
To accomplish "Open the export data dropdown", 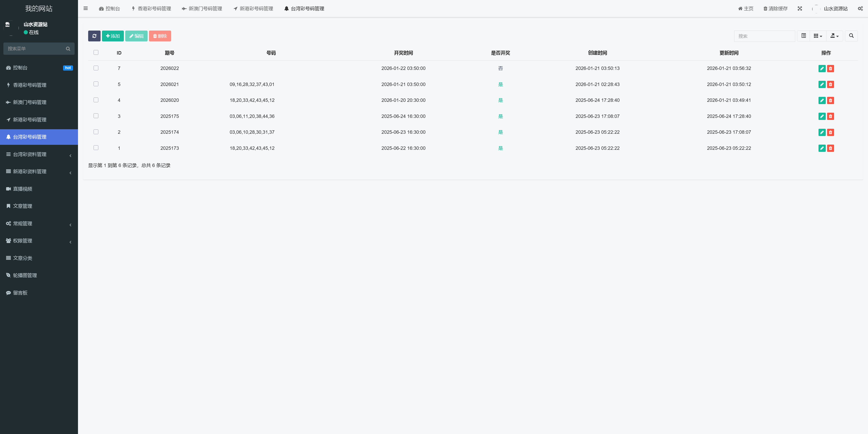I will click(834, 36).
